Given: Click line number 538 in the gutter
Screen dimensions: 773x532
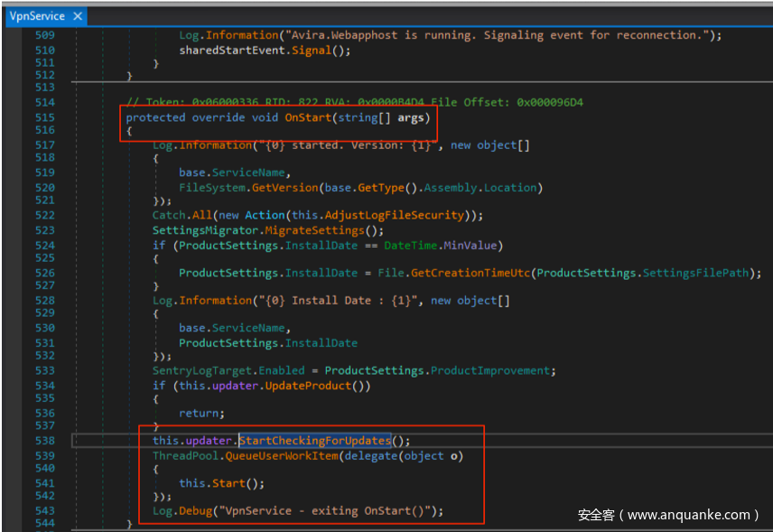Looking at the screenshot, I should point(43,441).
